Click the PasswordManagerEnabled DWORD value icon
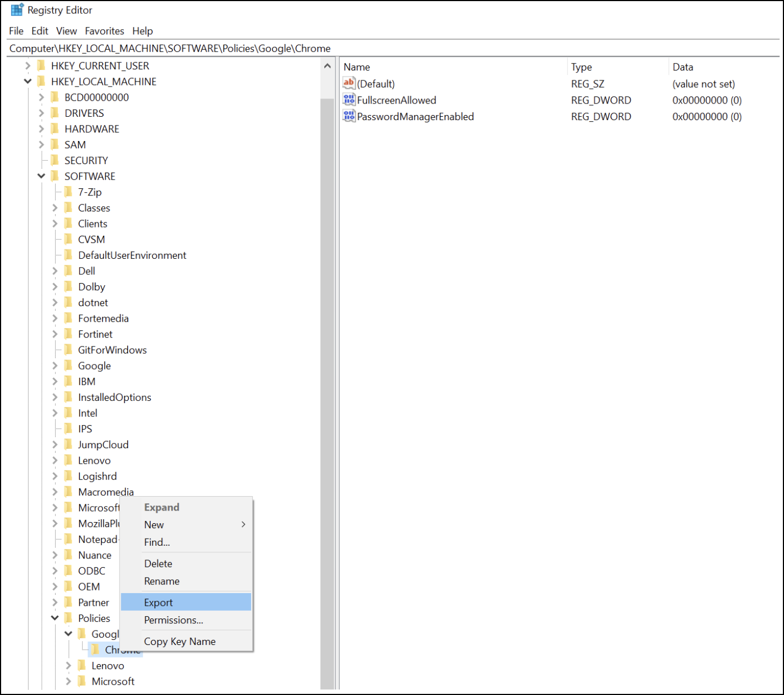The height and width of the screenshot is (695, 784). [x=349, y=116]
